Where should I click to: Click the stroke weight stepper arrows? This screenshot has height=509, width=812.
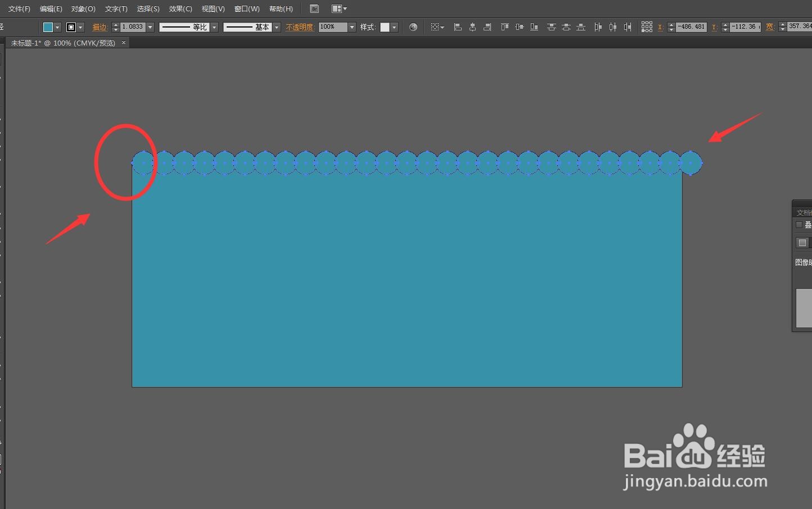coord(116,27)
